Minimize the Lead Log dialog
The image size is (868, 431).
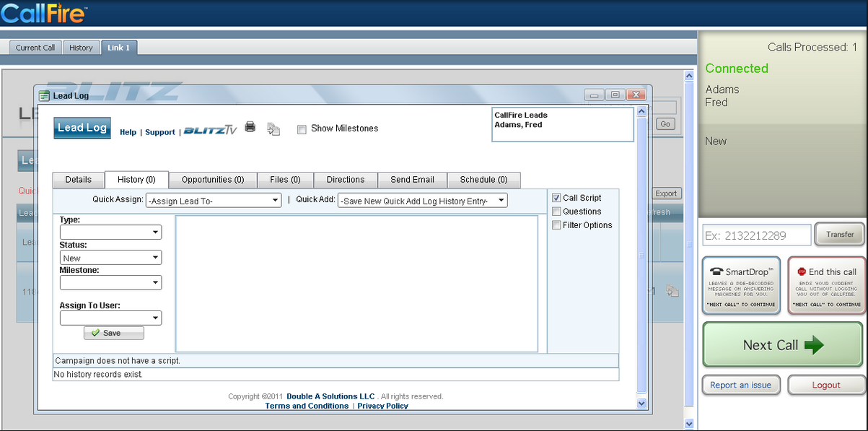[x=595, y=95]
